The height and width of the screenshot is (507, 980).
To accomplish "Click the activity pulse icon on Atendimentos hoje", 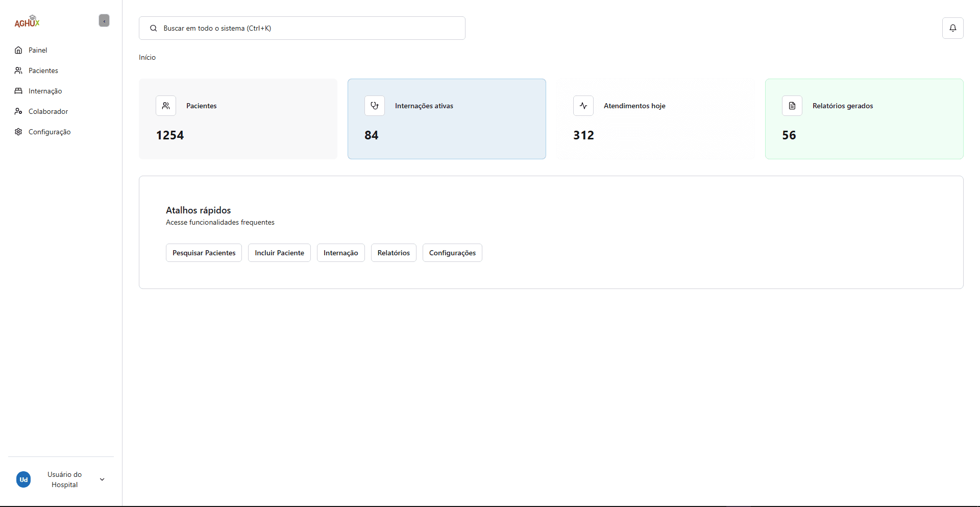I will 583,106.
